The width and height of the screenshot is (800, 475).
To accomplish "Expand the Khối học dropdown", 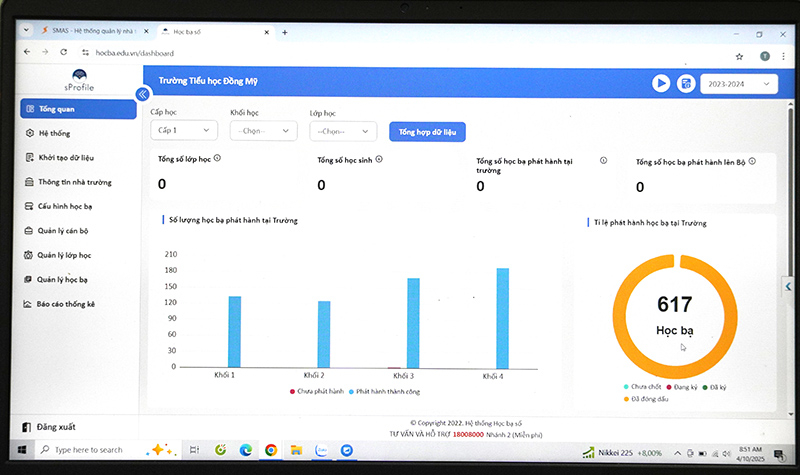I will [x=263, y=131].
